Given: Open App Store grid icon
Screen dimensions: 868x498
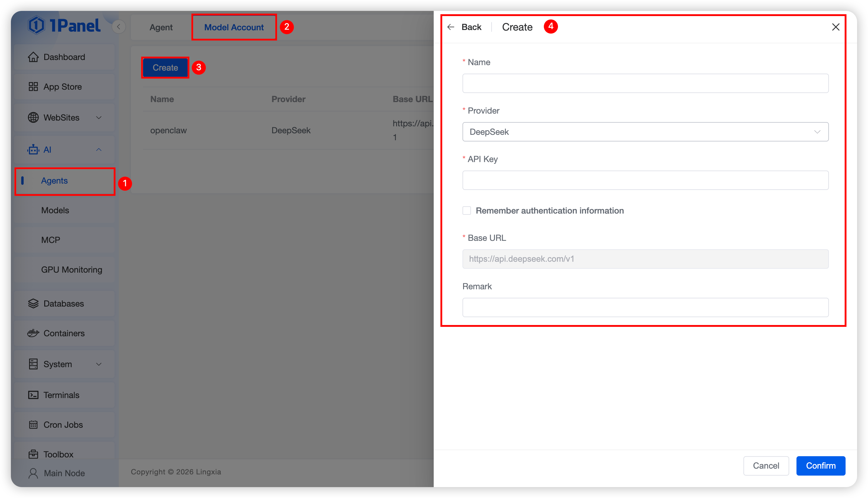Looking at the screenshot, I should (x=33, y=87).
